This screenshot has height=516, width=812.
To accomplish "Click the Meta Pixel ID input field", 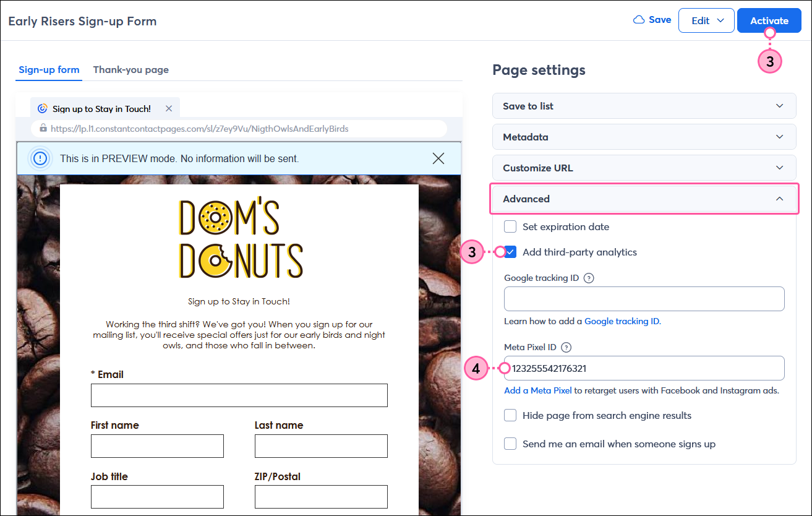I will click(x=644, y=368).
